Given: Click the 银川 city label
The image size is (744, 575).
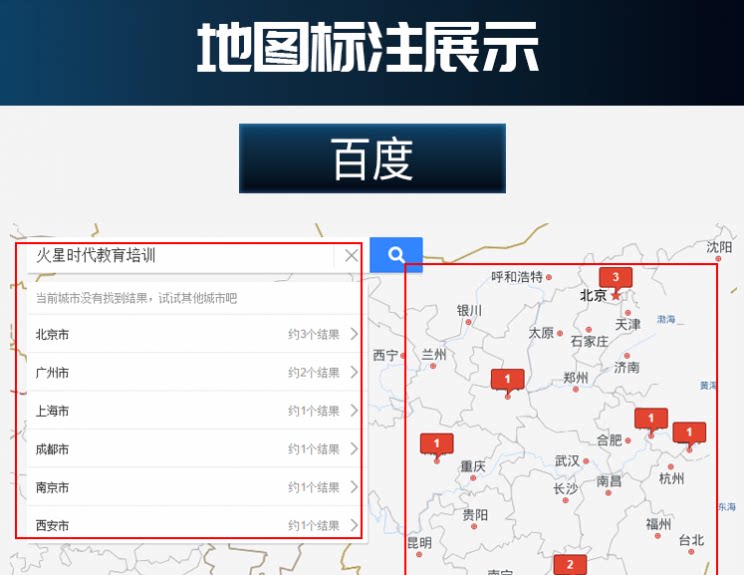Looking at the screenshot, I should click(x=469, y=311).
